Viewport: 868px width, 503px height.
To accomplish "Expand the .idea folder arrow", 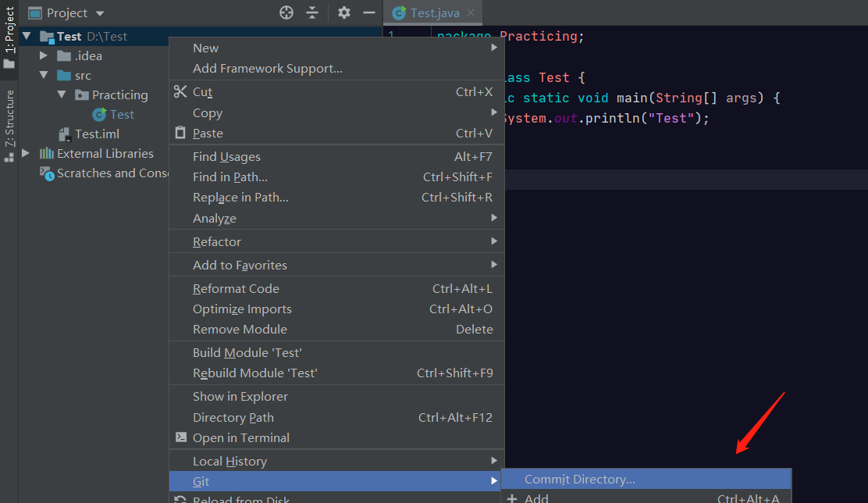I will point(44,55).
